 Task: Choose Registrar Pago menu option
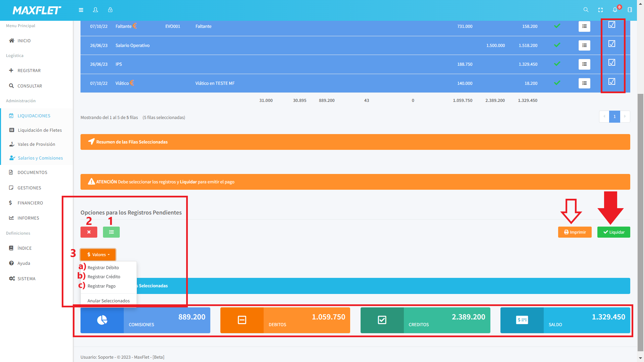(x=102, y=286)
